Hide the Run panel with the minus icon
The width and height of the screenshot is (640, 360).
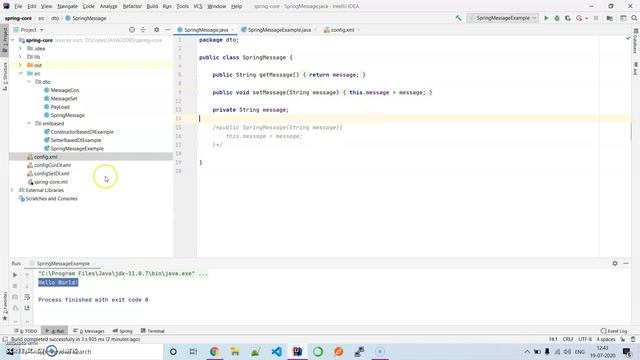click(626, 264)
